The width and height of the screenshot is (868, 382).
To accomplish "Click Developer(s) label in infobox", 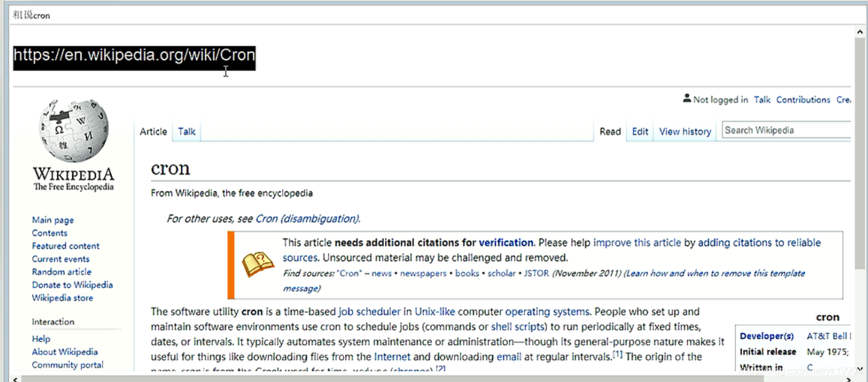I will [767, 336].
